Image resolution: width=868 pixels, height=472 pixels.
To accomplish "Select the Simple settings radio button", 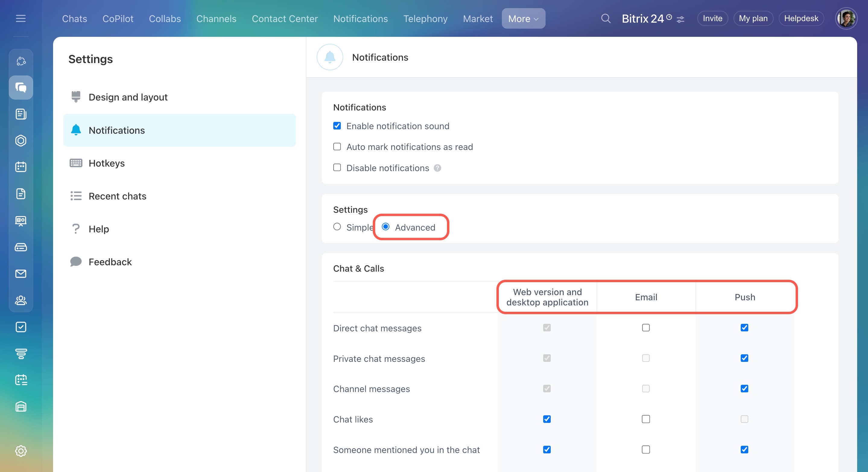I will point(337,227).
